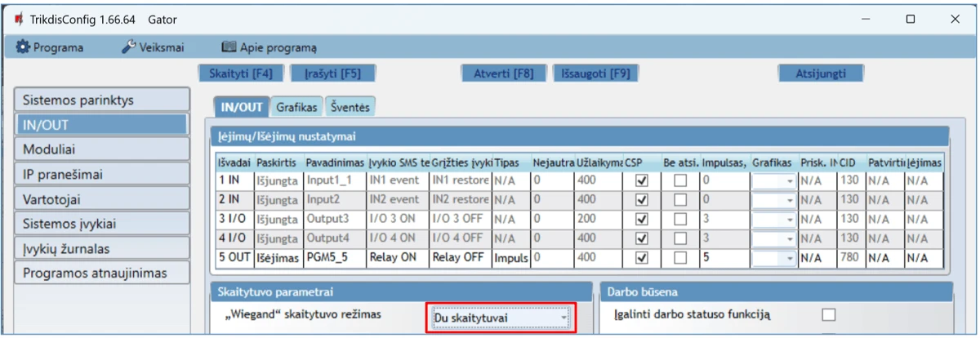Open Įvykių žurnalas in the sidebar

tap(101, 248)
